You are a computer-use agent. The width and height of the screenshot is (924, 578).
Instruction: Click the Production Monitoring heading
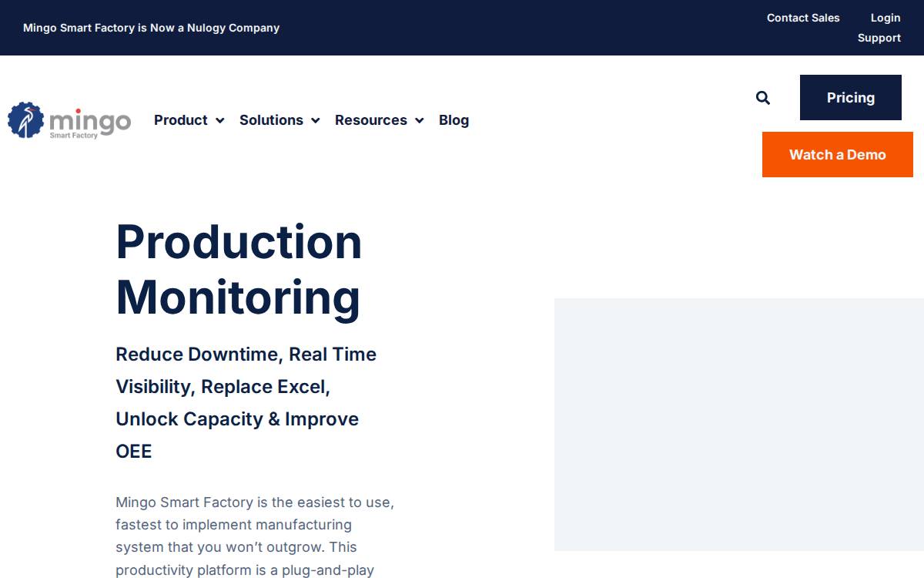tap(239, 269)
